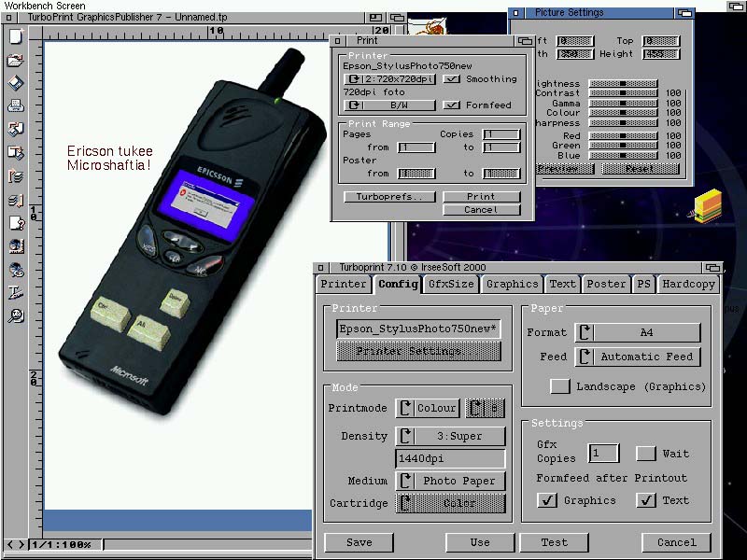
Task: Cancel the Print dialog
Action: click(481, 210)
